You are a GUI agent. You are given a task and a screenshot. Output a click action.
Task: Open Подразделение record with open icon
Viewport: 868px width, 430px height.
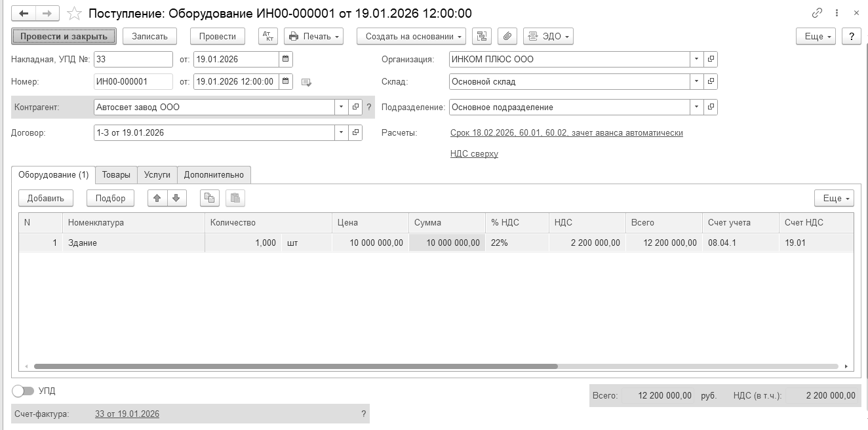[711, 107]
